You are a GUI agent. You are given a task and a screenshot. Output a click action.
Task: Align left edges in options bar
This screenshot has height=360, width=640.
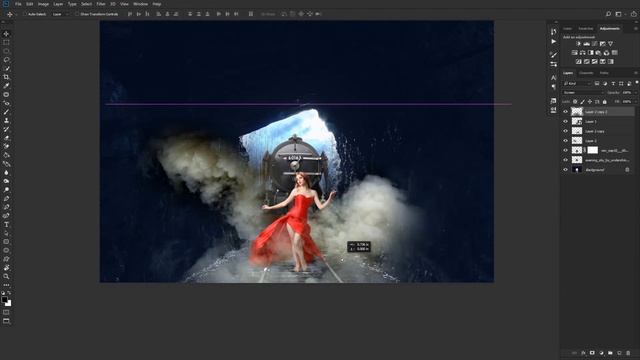(159, 14)
